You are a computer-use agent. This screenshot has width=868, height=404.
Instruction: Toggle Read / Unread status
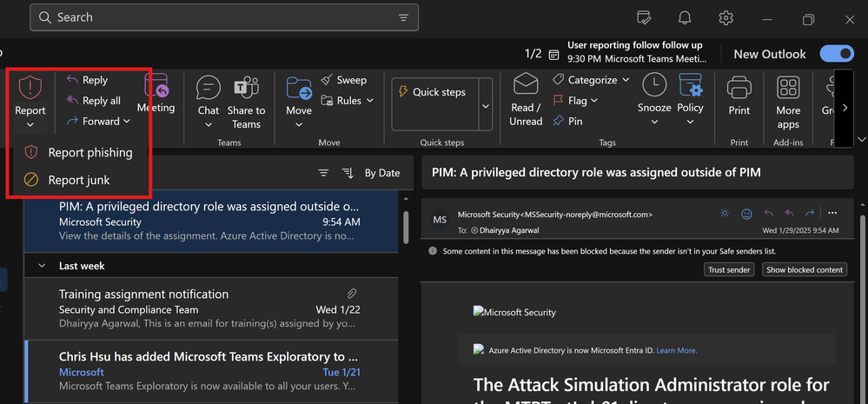(x=526, y=101)
